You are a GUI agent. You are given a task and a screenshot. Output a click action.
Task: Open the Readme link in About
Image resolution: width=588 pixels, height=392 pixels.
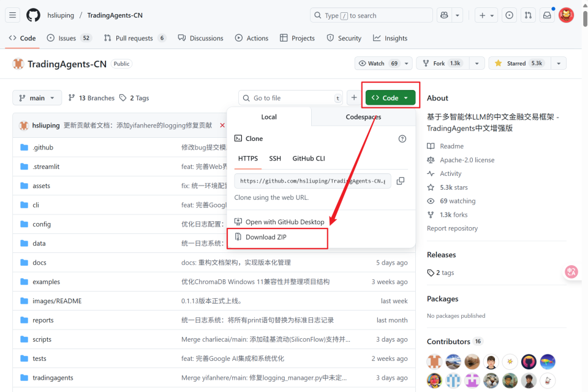point(445,146)
